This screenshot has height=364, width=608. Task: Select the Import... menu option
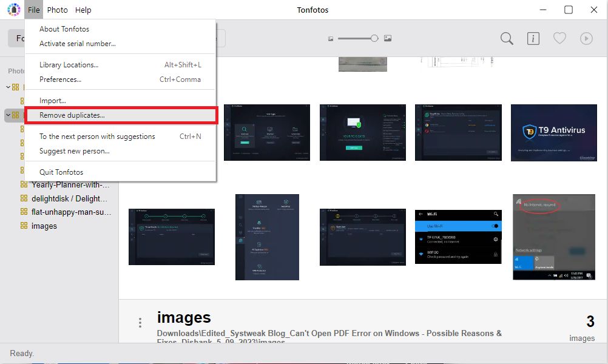coord(53,101)
